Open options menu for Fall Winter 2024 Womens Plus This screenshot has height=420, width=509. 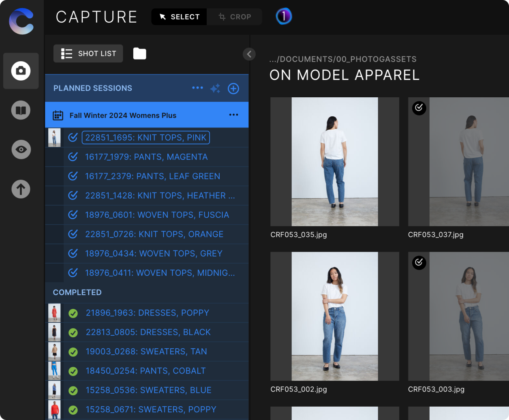point(233,115)
